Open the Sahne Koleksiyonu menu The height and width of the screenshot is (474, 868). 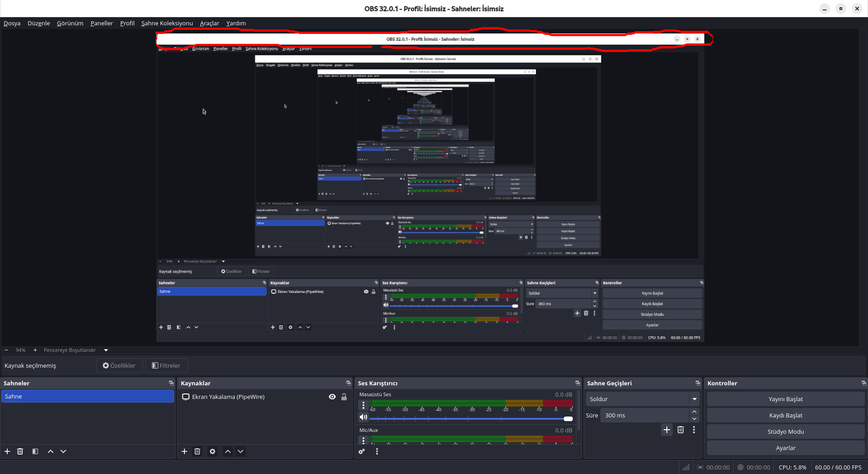167,23
